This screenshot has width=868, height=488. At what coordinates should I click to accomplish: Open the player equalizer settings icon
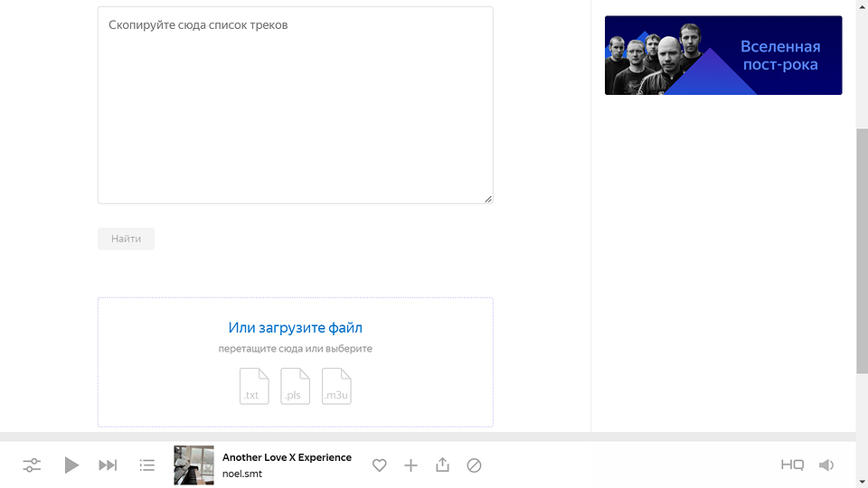tap(32, 465)
